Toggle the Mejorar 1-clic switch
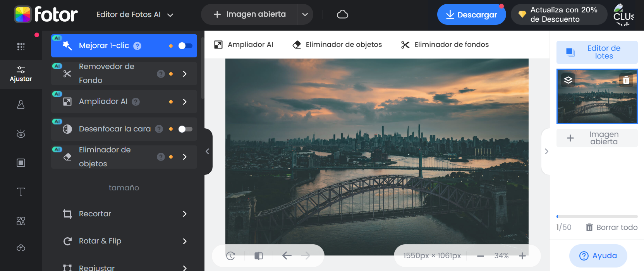The width and height of the screenshot is (644, 271). coord(185,46)
